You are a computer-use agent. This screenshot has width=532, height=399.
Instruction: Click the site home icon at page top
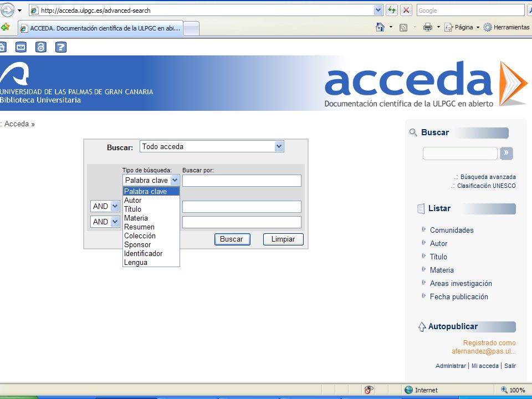coord(3,47)
